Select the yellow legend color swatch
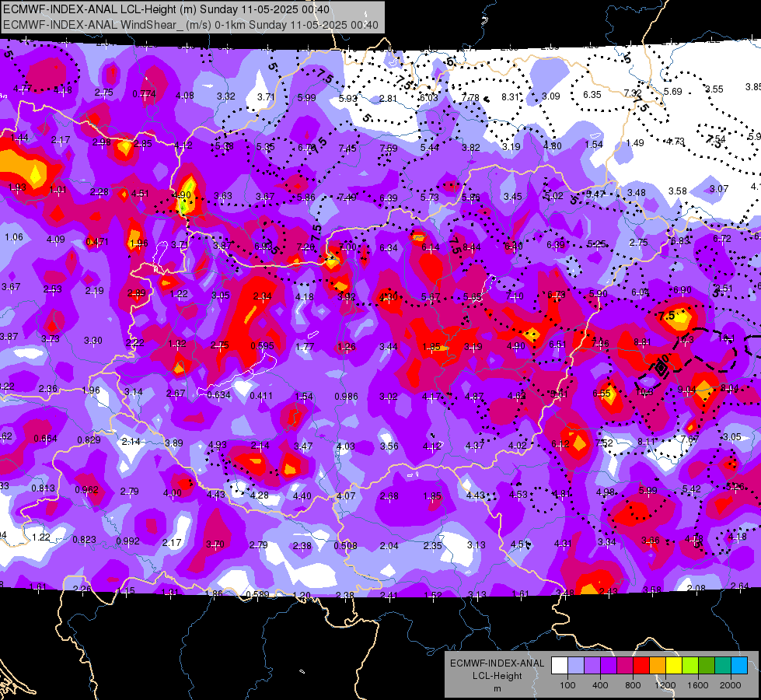The height and width of the screenshot is (700, 761). [674, 666]
